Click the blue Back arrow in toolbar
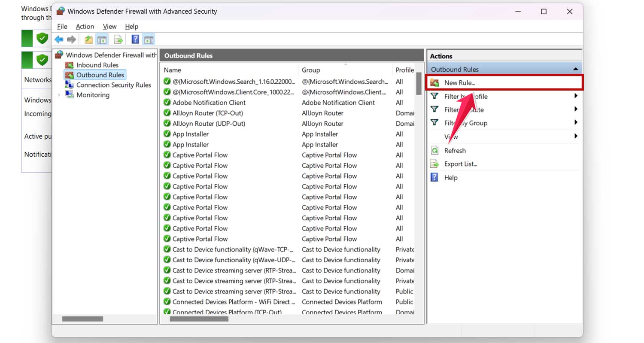The image size is (644, 343). point(59,39)
